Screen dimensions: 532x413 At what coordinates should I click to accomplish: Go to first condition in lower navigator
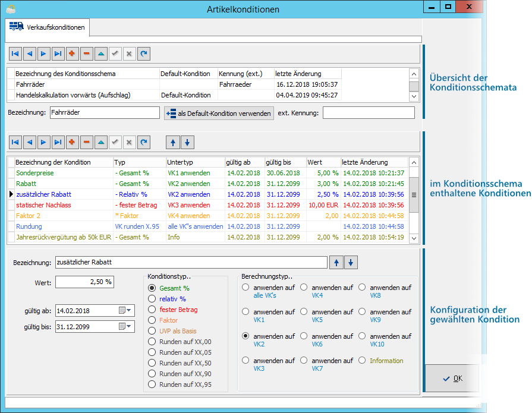click(15, 143)
